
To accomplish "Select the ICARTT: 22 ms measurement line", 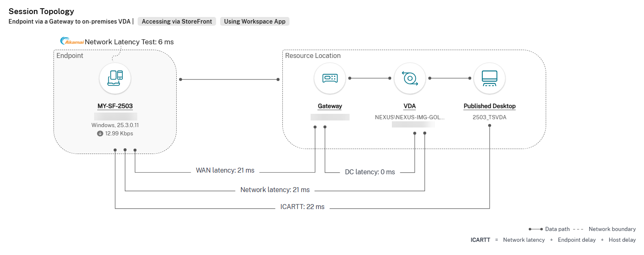I will 303,207.
